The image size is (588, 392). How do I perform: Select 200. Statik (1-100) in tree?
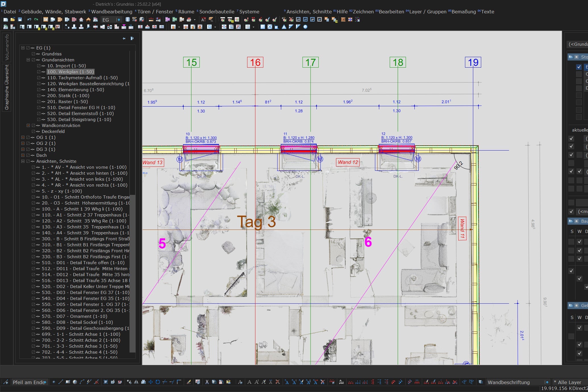pos(68,96)
